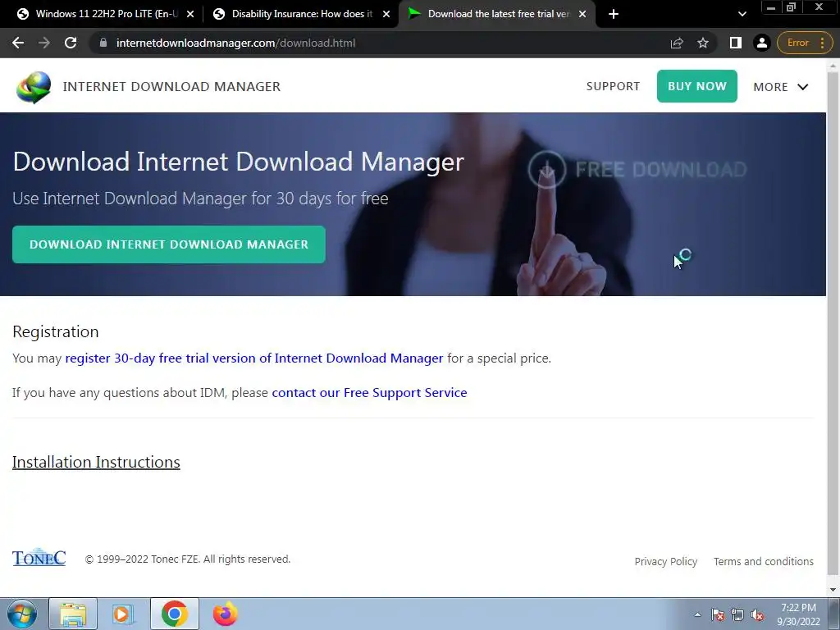Open a new browser tab
The image size is (840, 630).
614,14
